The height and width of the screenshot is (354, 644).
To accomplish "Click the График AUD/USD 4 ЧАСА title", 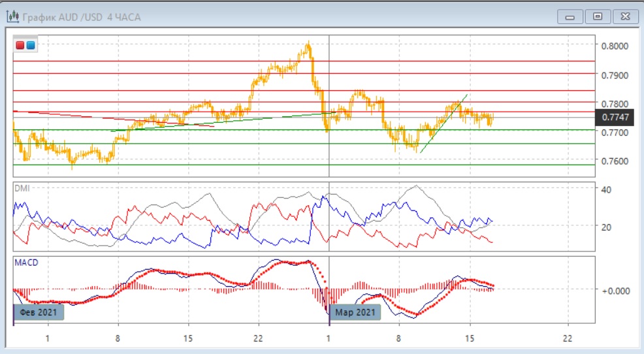I will click(x=82, y=17).
